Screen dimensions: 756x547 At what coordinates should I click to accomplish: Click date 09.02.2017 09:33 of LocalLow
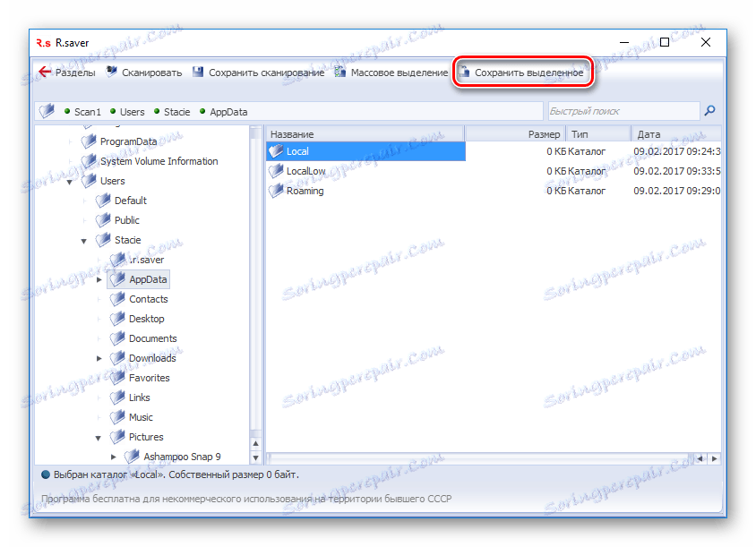677,171
